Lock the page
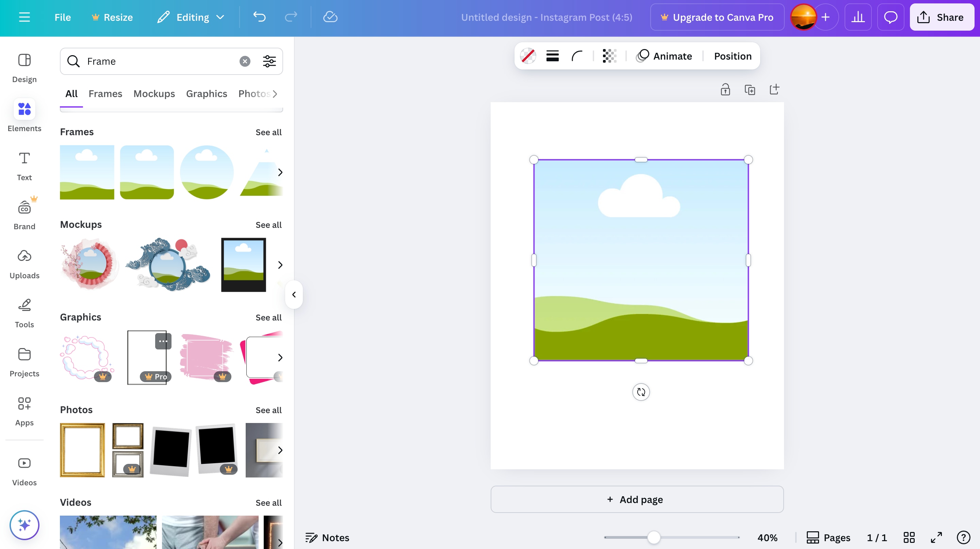 pos(725,90)
